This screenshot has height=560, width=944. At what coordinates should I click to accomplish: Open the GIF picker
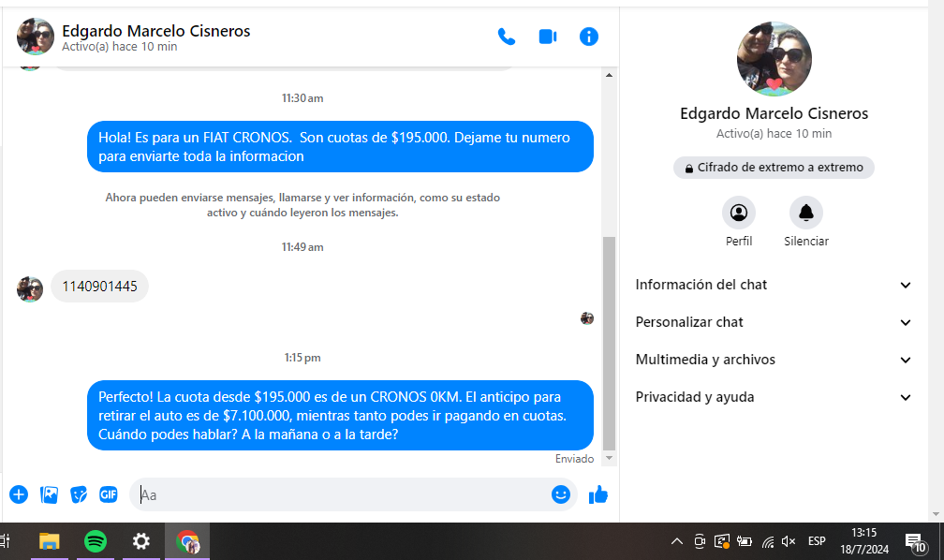109,494
